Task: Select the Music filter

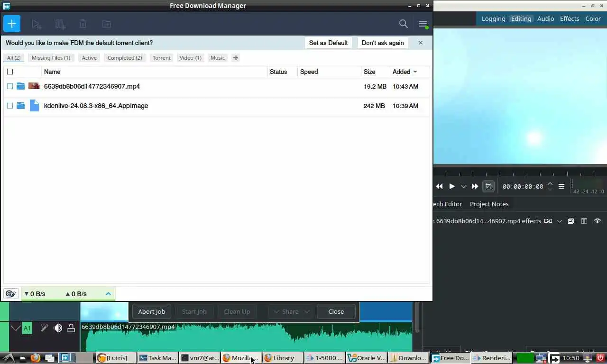Action: tap(218, 58)
